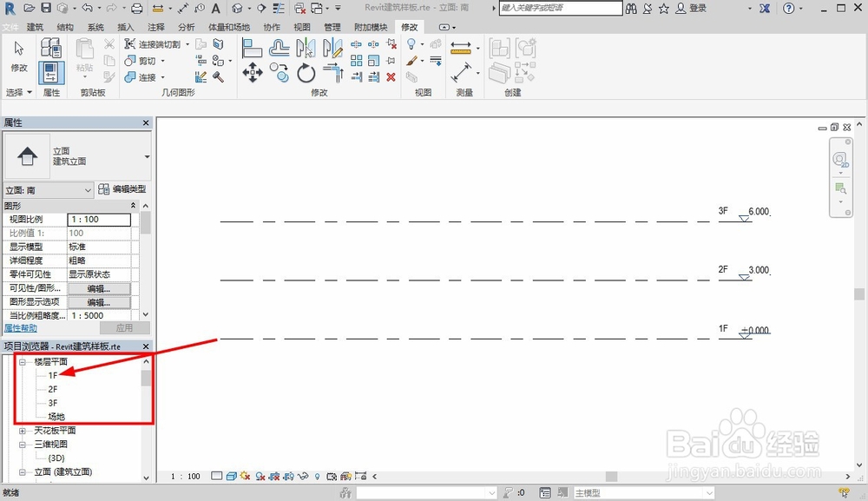Collapse the 立面 (建筑立面) tree node
This screenshot has height=501, width=868.
pos(23,472)
